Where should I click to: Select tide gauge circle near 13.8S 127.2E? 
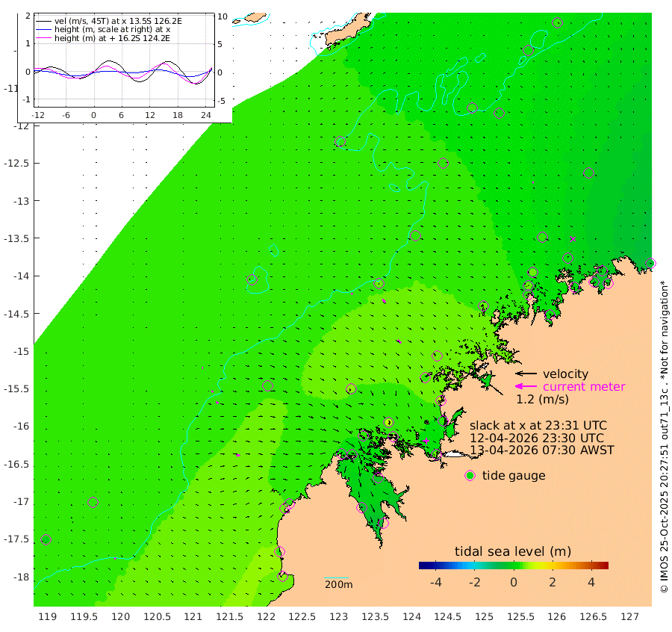(x=650, y=263)
